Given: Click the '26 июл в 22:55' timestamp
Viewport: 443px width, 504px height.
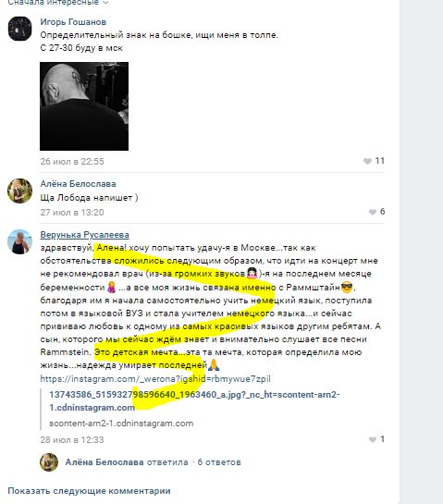Looking at the screenshot, I should pyautogui.click(x=72, y=161).
